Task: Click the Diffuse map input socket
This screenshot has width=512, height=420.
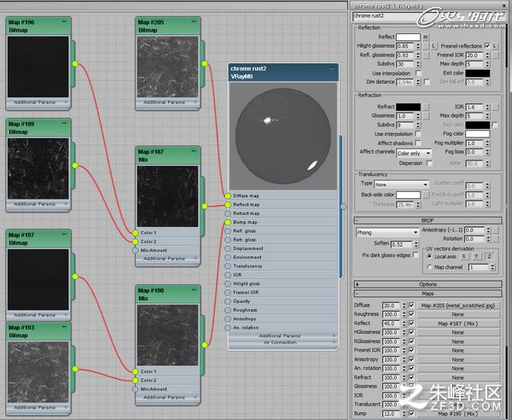Action: point(228,196)
